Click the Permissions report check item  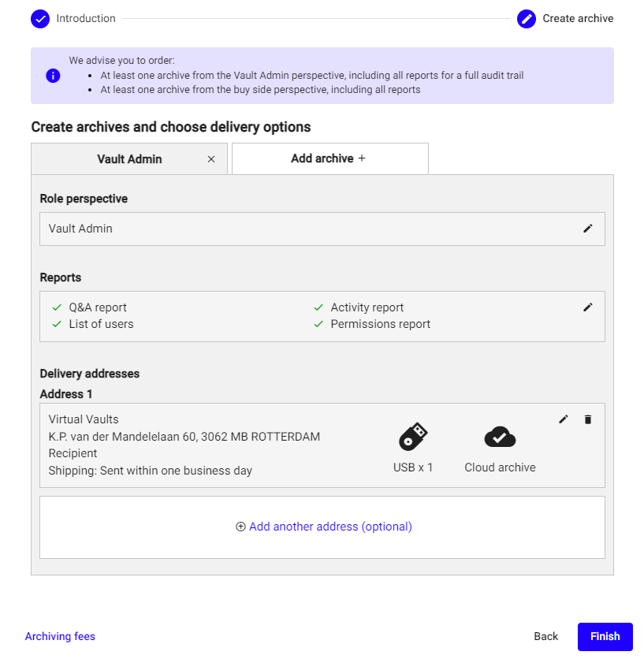tap(380, 324)
